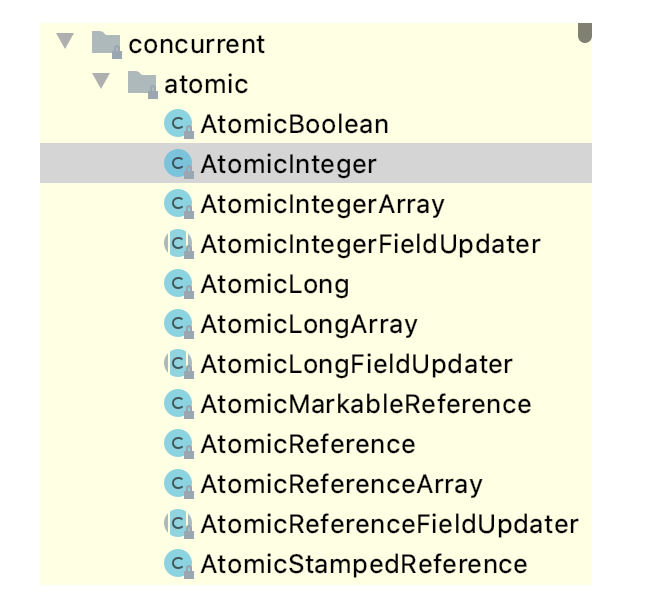Click the AtomicIntegerFieldUpdater abstract class icon
This screenshot has height=596, width=652.
coord(179,244)
